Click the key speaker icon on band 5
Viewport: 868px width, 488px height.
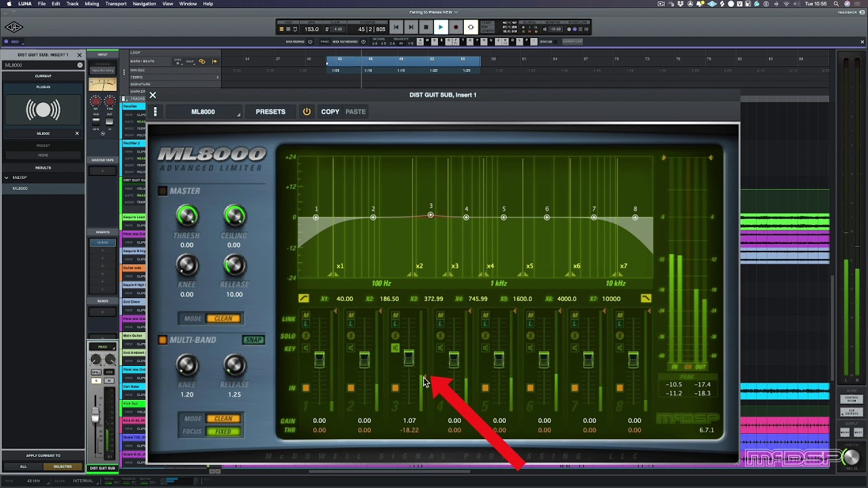pos(485,348)
